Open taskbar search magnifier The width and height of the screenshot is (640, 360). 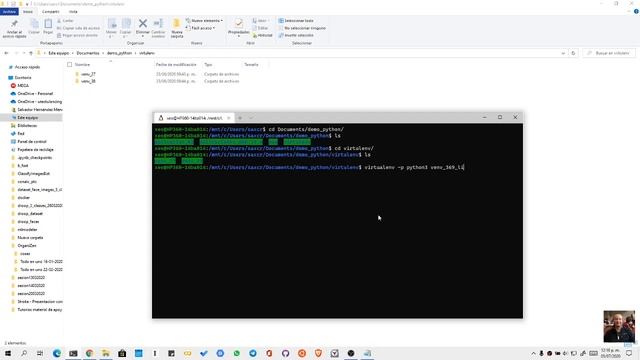24,353
